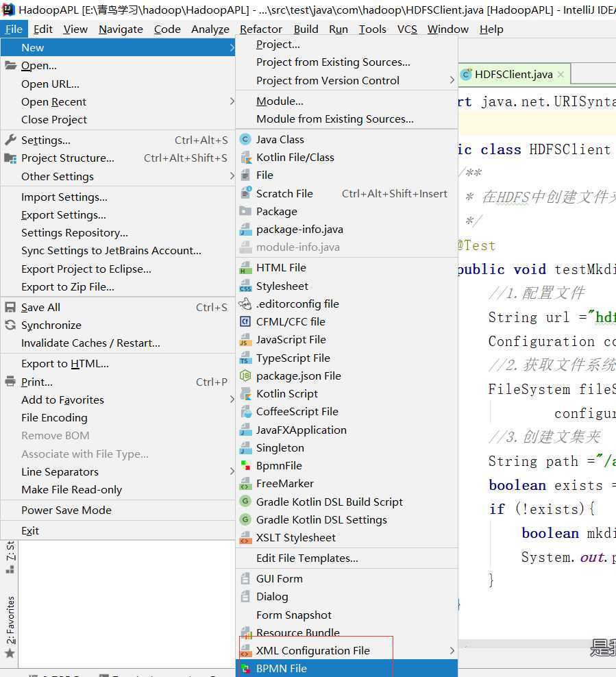Expand Project from Version Control submenu arrow
The width and height of the screenshot is (616, 677).
click(452, 80)
